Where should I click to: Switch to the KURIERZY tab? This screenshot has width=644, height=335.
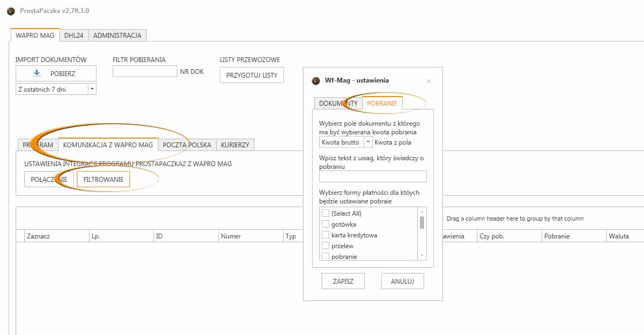(235, 145)
